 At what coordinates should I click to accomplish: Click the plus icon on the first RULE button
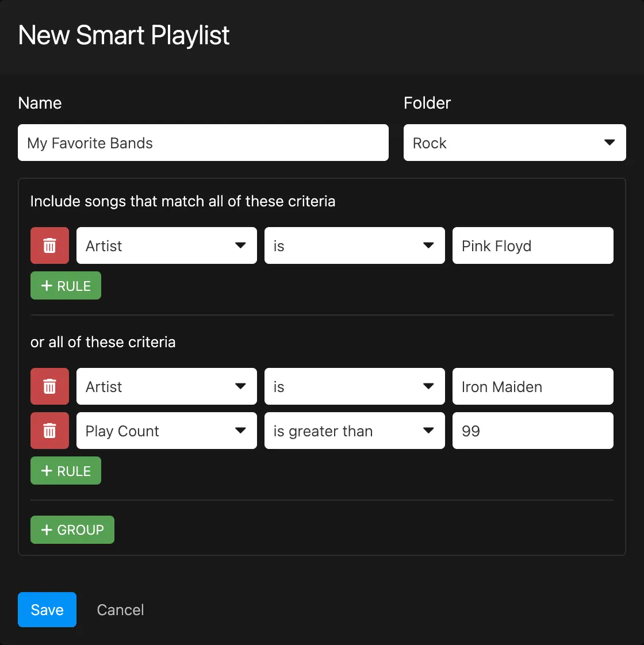[x=47, y=285]
